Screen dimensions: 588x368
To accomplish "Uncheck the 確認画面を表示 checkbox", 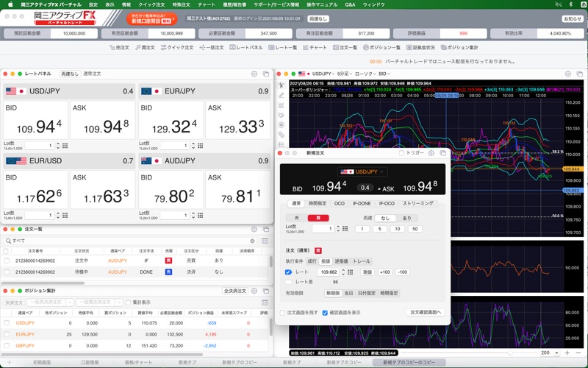I will 325,313.
